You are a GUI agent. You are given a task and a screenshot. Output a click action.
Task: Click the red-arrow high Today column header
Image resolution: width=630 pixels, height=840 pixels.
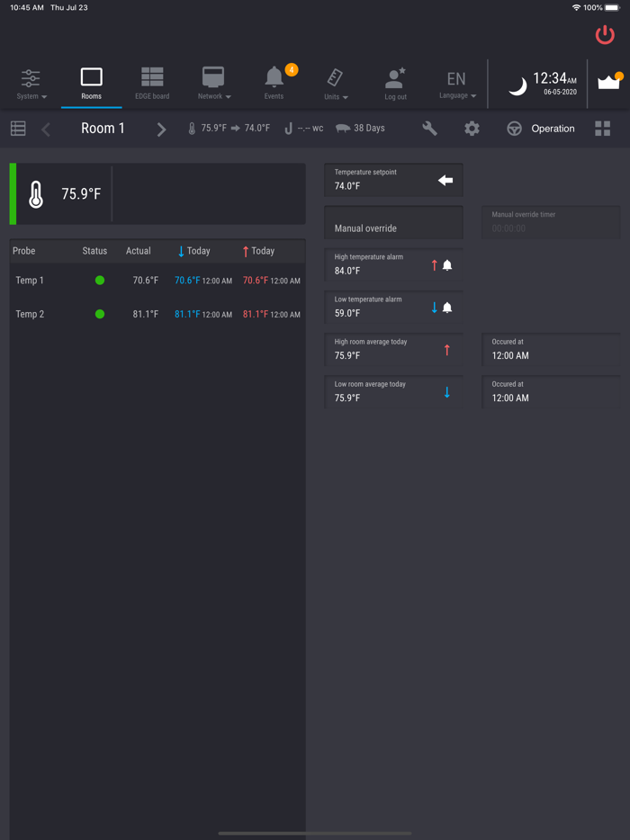tap(258, 251)
